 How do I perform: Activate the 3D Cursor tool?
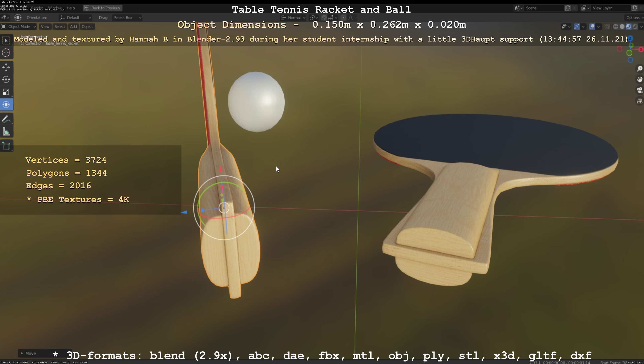coord(6,53)
